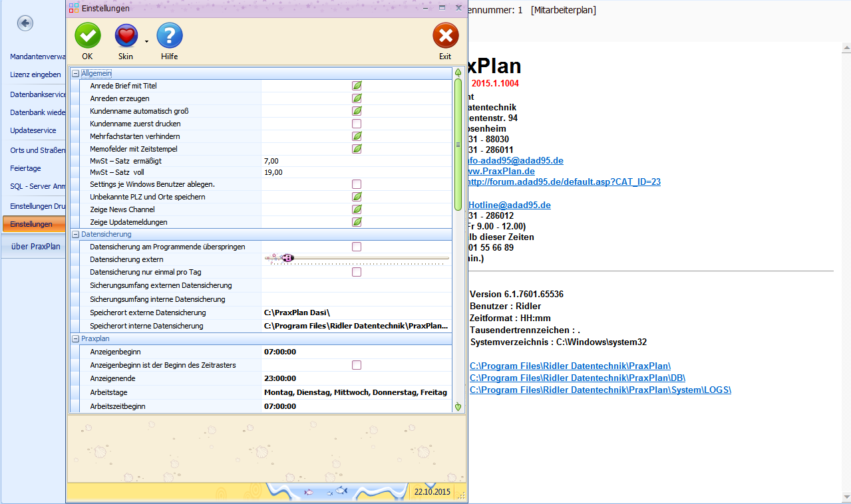851x504 pixels.
Task: Open the System\LOGS\ folder link
Action: pyautogui.click(x=600, y=390)
